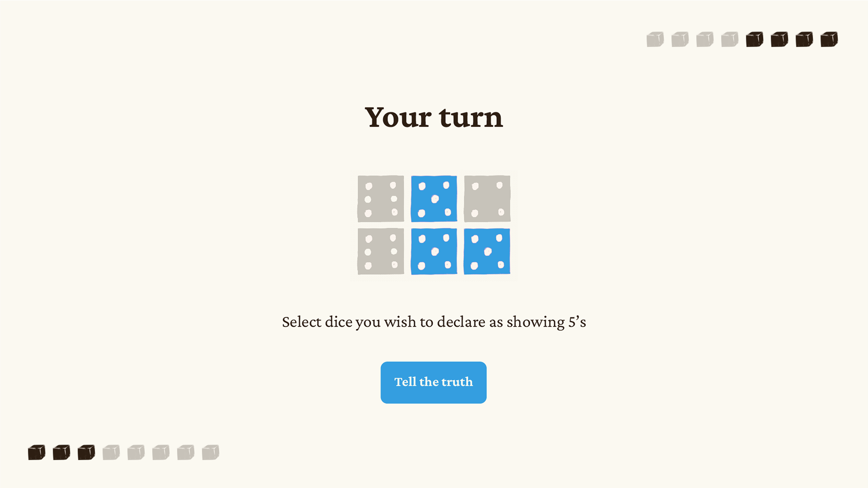Click the first gray cube in top-right row
This screenshot has width=868, height=488.
coord(655,39)
